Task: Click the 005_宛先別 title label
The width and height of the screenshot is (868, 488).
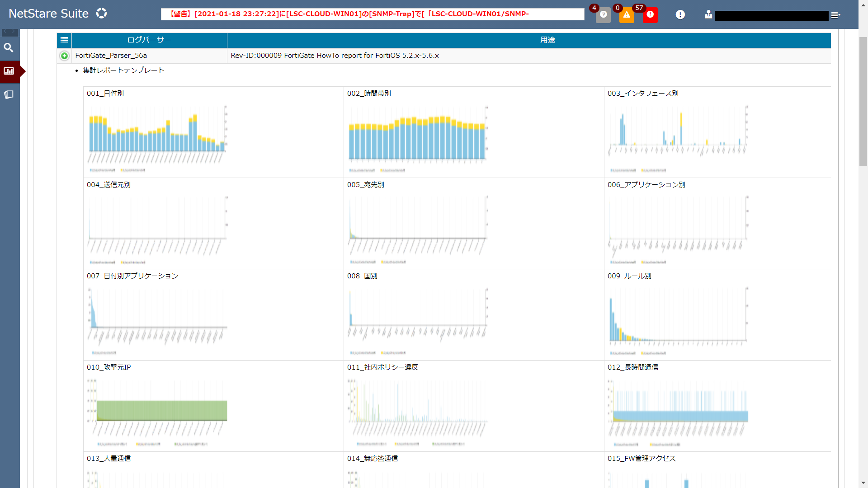Action: click(366, 185)
